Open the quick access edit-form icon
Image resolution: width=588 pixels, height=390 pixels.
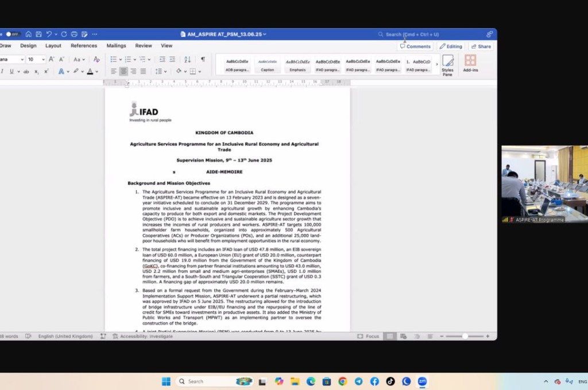tap(84, 34)
